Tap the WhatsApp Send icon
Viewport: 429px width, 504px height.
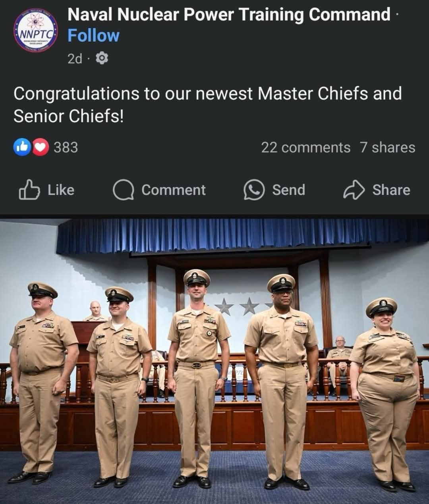254,190
